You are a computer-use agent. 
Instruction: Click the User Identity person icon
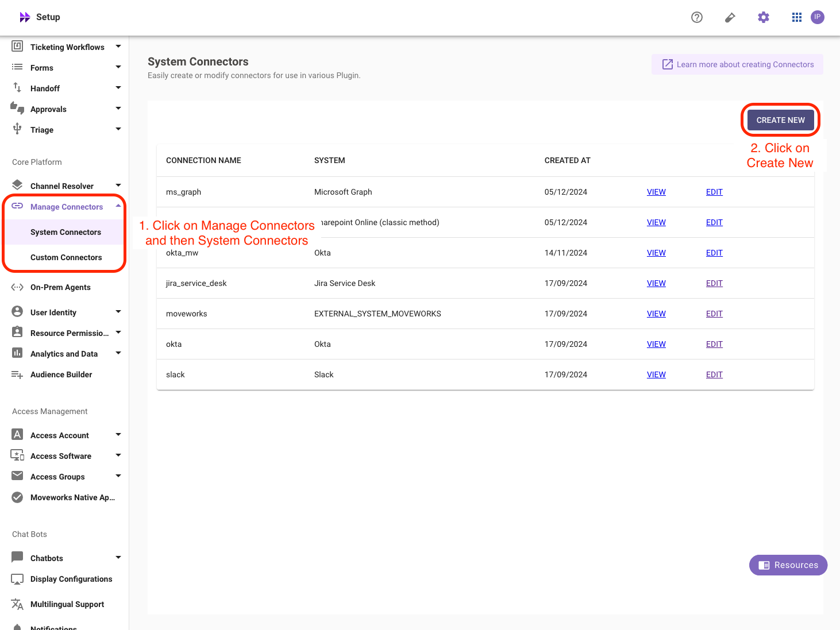[x=17, y=312]
